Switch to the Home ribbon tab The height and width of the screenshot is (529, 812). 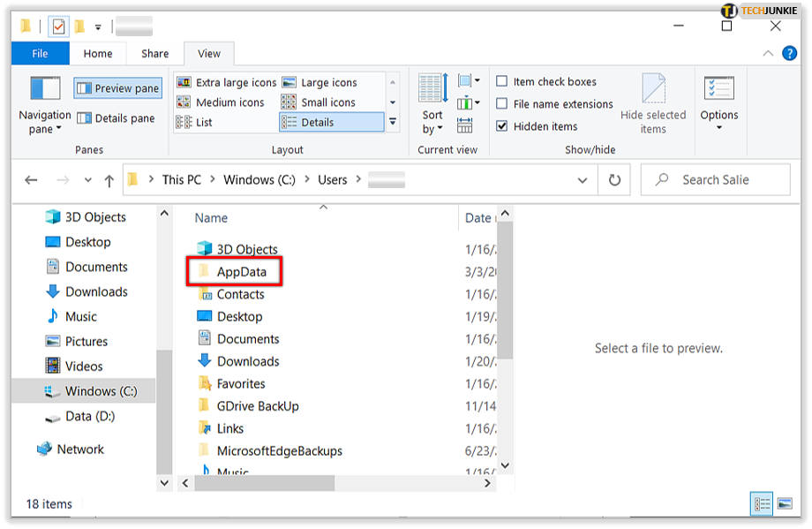click(x=97, y=53)
